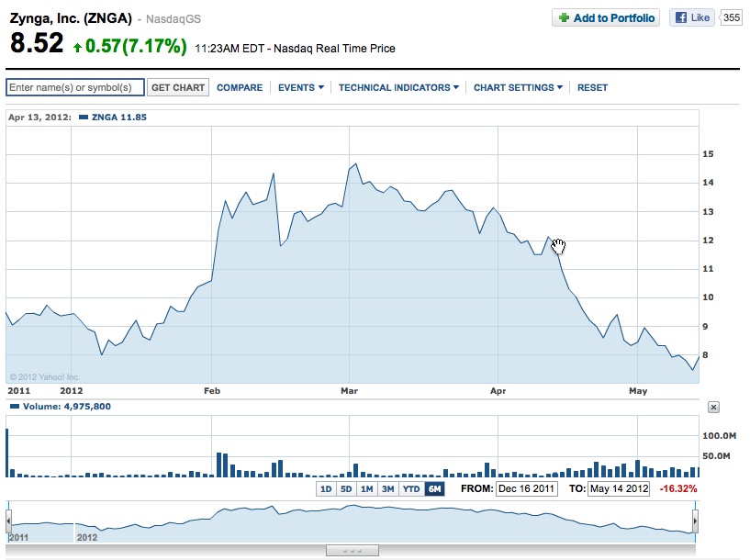The width and height of the screenshot is (750, 560).
Task: Click the left handle of range slider
Action: 8,521
